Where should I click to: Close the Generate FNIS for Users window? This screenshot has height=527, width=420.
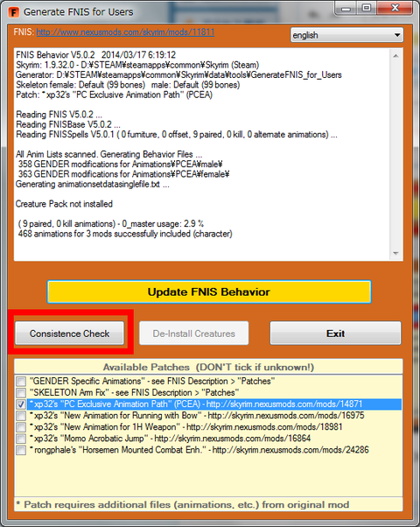pos(395,8)
